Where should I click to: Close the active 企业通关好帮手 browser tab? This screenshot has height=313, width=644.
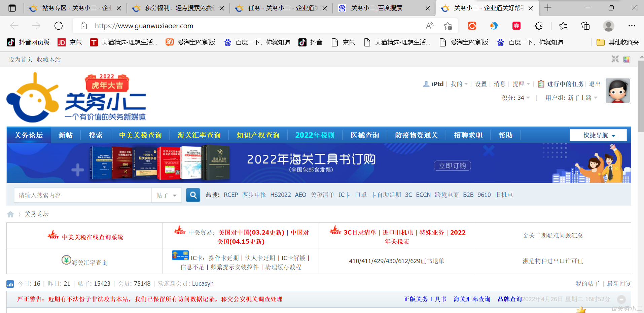pyautogui.click(x=531, y=8)
